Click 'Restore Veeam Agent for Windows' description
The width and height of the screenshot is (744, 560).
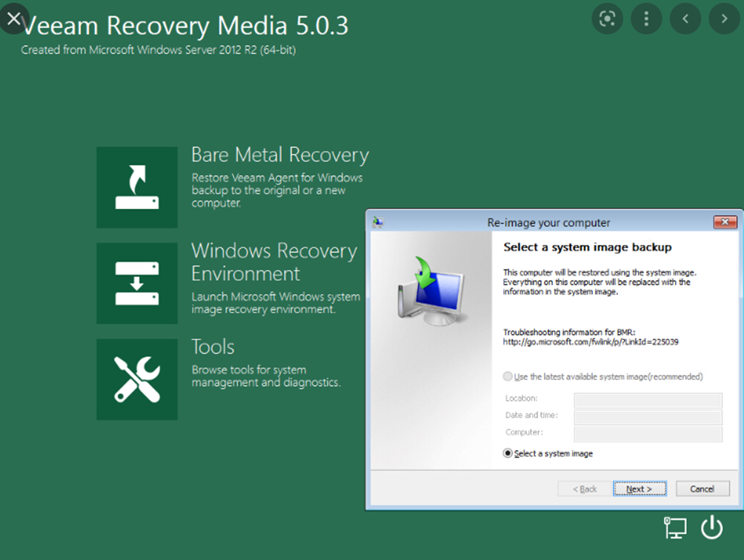click(277, 190)
